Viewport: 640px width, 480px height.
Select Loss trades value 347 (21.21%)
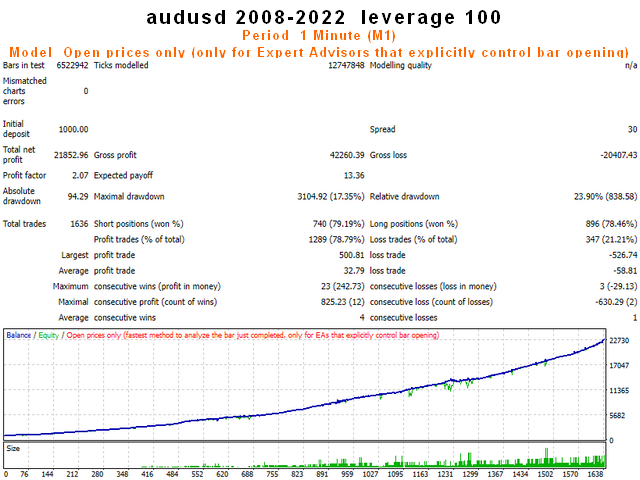pyautogui.click(x=611, y=240)
